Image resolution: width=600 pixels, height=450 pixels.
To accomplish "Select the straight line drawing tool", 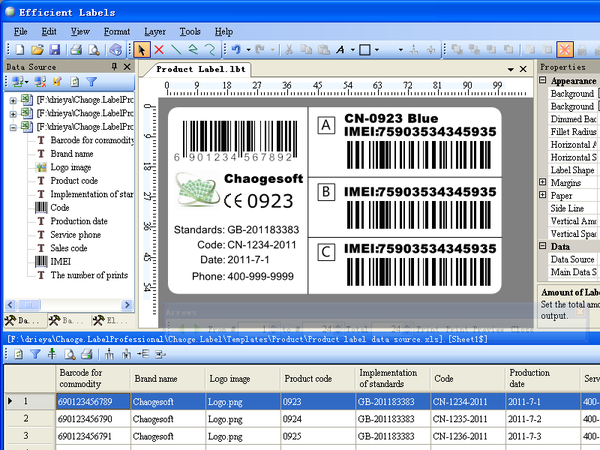I will (x=176, y=50).
